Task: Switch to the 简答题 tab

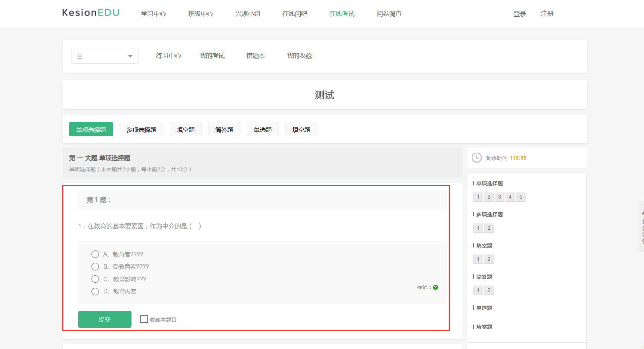Action: (224, 130)
